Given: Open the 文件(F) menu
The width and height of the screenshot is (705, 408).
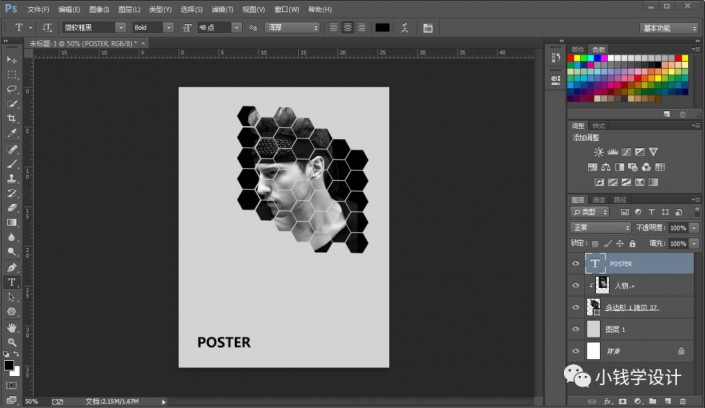Looking at the screenshot, I should 39,8.
